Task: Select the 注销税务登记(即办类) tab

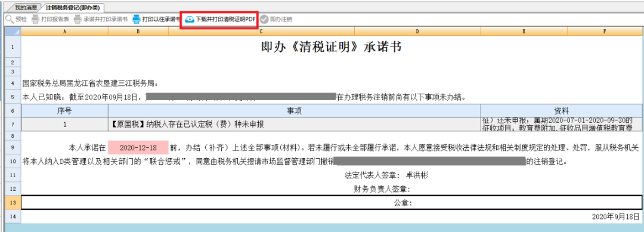Action: [x=72, y=7]
